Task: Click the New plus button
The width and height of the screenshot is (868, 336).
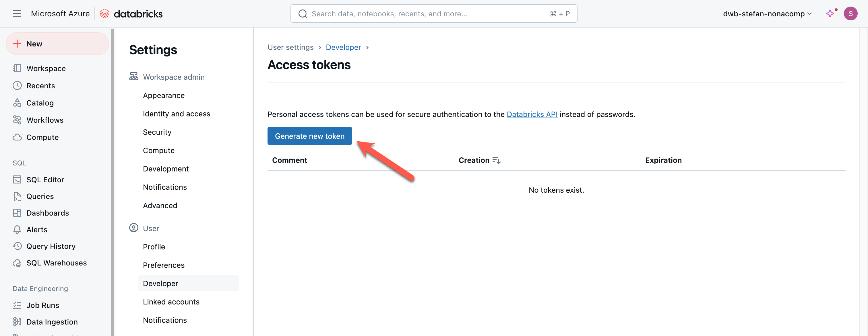Action: (x=57, y=44)
